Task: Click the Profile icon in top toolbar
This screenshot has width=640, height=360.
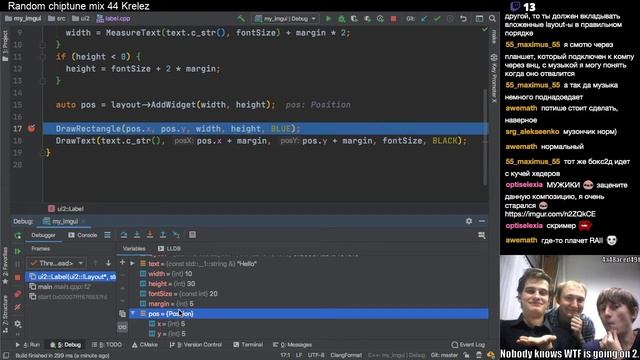Action: pyautogui.click(x=367, y=18)
